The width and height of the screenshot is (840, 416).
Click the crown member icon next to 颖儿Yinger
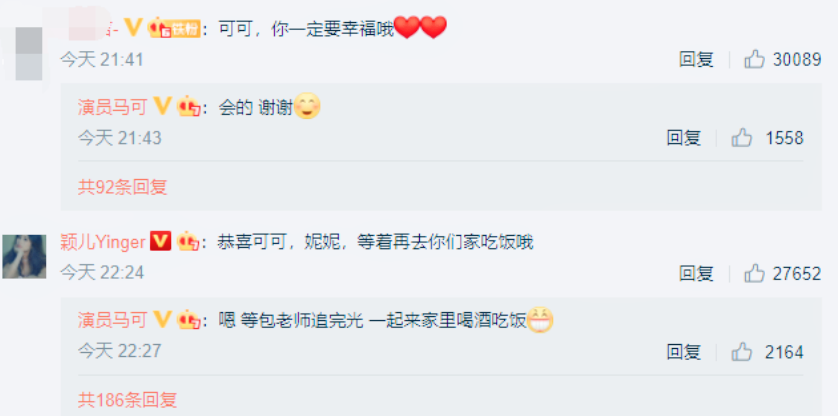pyautogui.click(x=188, y=241)
